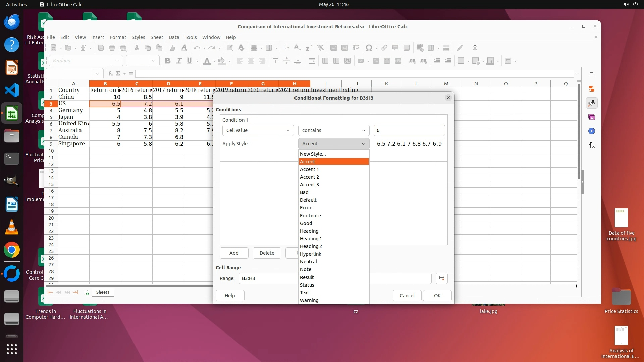
Task: Open the sidebar Navigator compass icon
Action: pyautogui.click(x=592, y=131)
